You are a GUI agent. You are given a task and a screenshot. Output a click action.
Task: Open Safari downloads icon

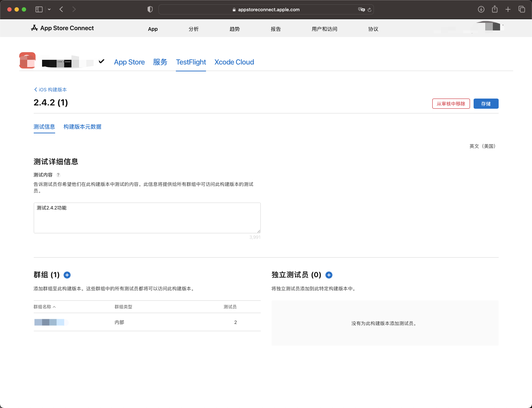click(x=481, y=9)
